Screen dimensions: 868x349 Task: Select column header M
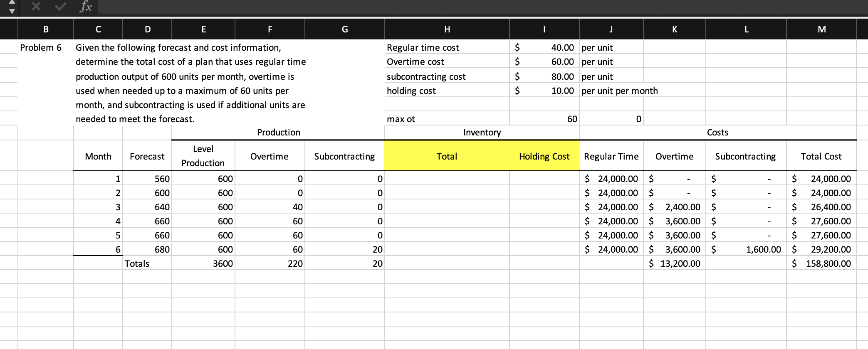(x=821, y=29)
